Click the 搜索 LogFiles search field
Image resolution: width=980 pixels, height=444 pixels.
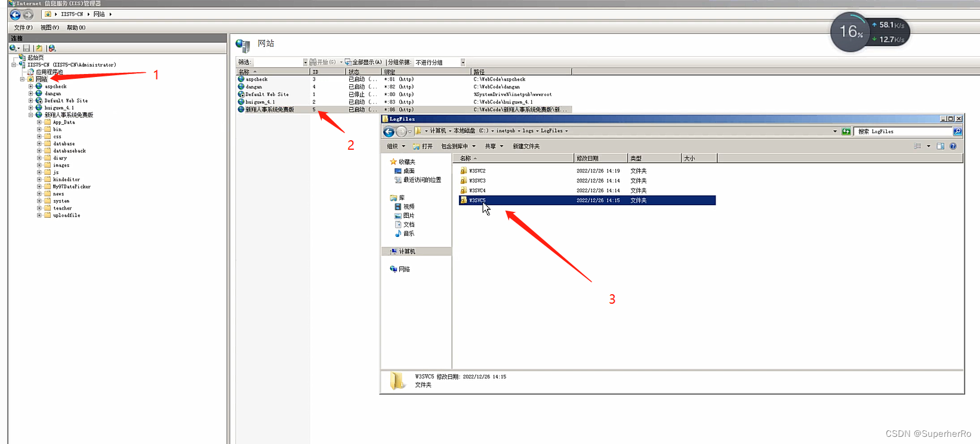pyautogui.click(x=904, y=131)
